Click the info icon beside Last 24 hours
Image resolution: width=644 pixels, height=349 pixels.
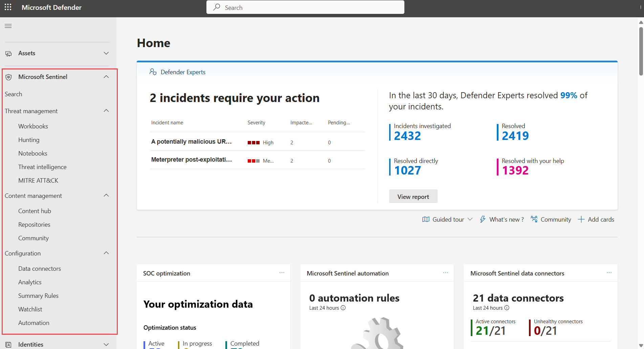tap(343, 308)
